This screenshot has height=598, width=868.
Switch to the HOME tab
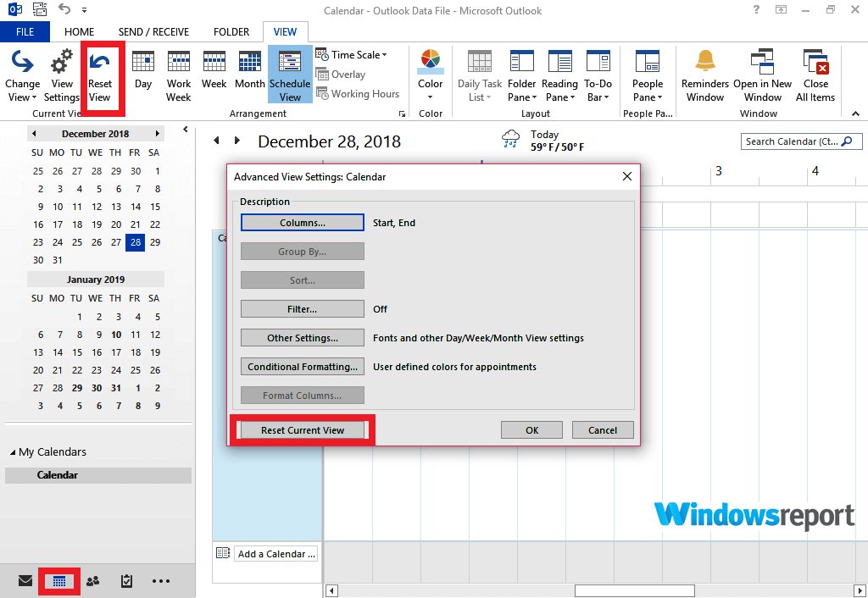(x=79, y=32)
